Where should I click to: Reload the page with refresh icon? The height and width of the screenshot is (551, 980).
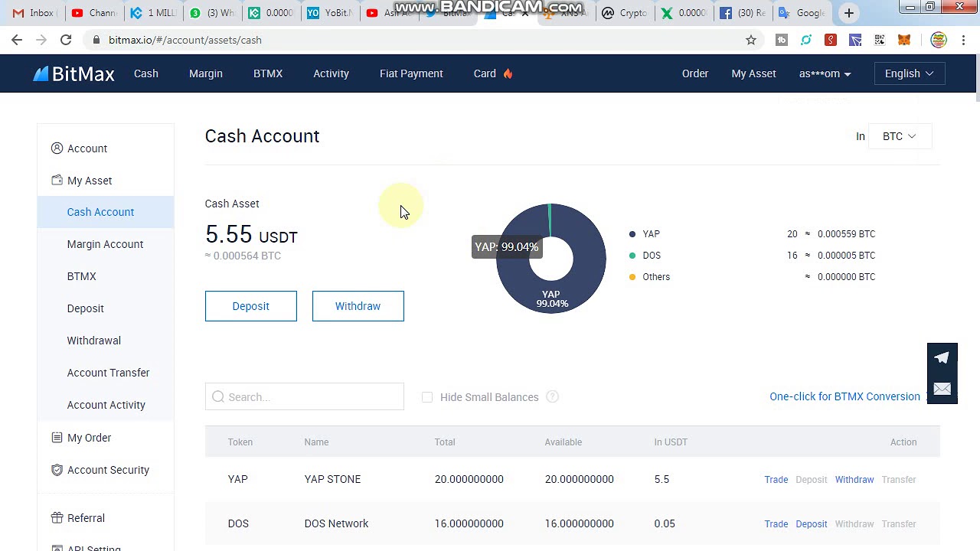66,40
